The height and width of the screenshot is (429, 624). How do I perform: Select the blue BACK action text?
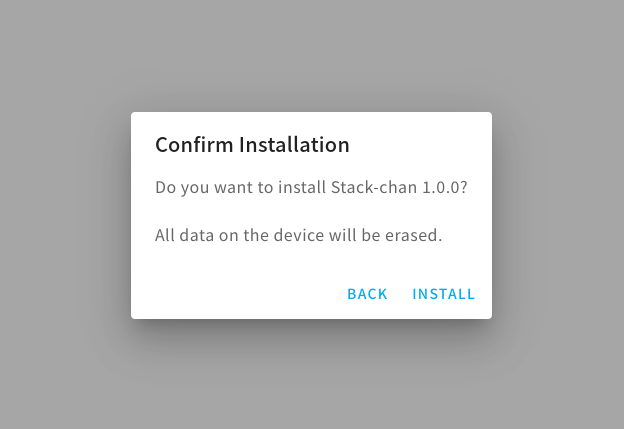pos(367,294)
